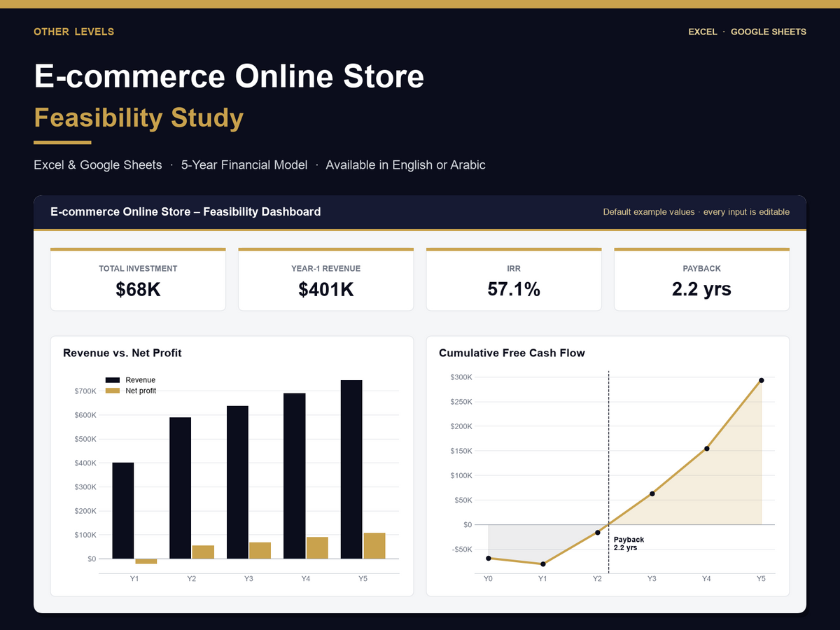
Task: Select the Payback 2.2 yrs card
Action: point(701,279)
